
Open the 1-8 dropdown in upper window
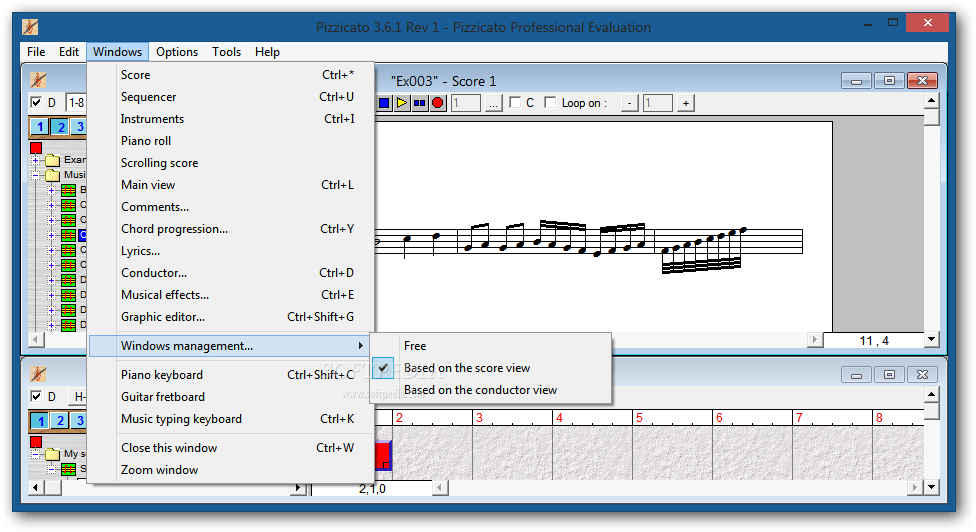[76, 103]
